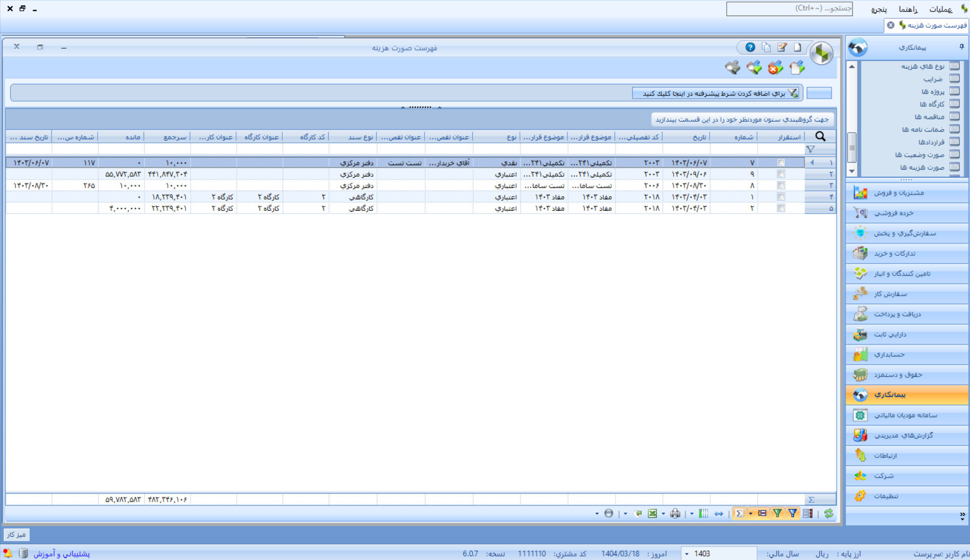Image resolution: width=970 pixels, height=560 pixels.
Task: Open the مشتریان و فروش module
Action: pos(907,193)
